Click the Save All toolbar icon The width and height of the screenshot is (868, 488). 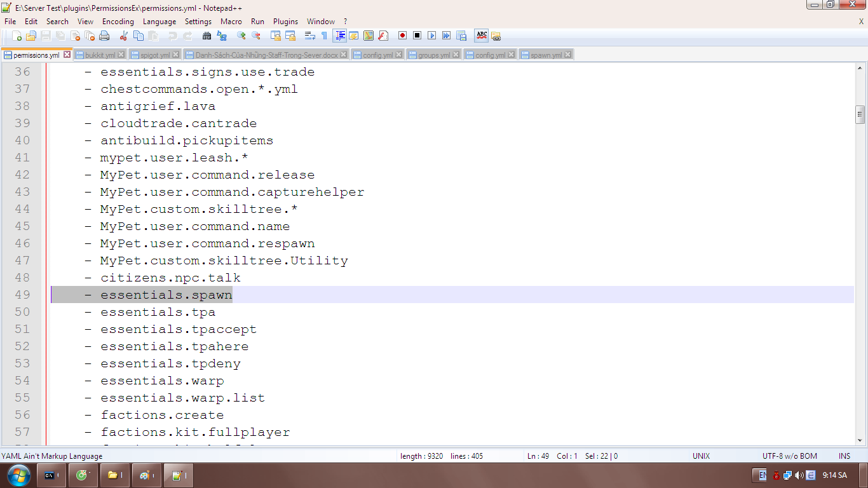pos(60,36)
